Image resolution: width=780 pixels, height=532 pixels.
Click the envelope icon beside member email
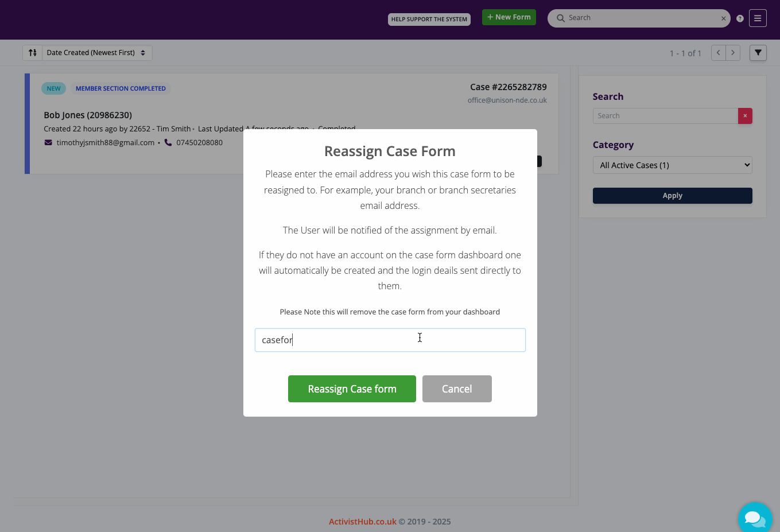(x=48, y=142)
